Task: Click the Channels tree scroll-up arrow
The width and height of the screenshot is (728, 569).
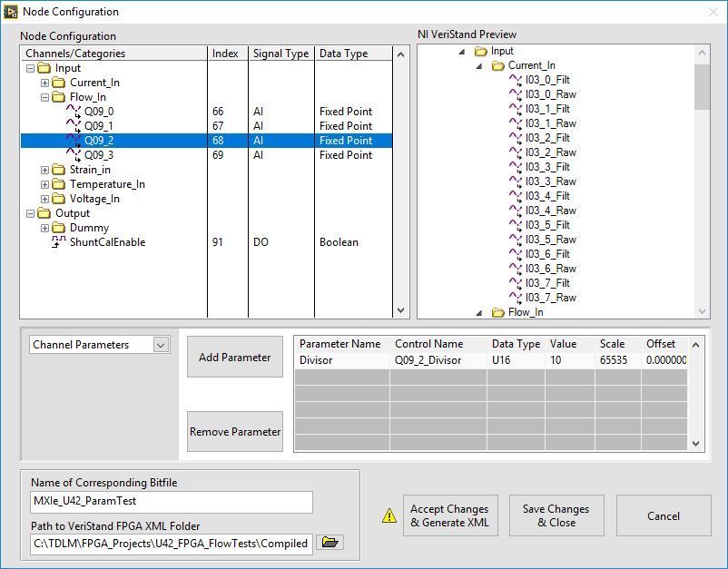Action: pos(400,54)
